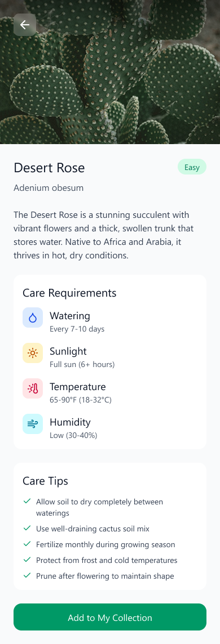Add Desert Rose to My Collection

coord(110,617)
